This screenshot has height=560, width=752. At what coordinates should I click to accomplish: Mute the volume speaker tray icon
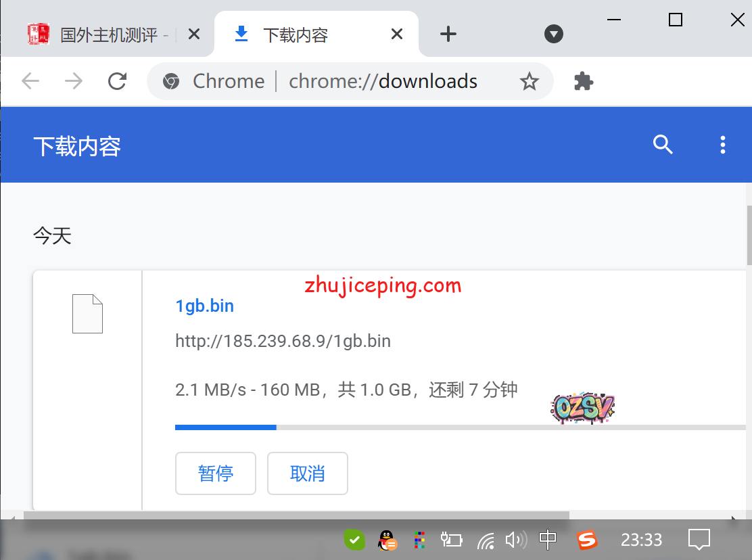[516, 540]
